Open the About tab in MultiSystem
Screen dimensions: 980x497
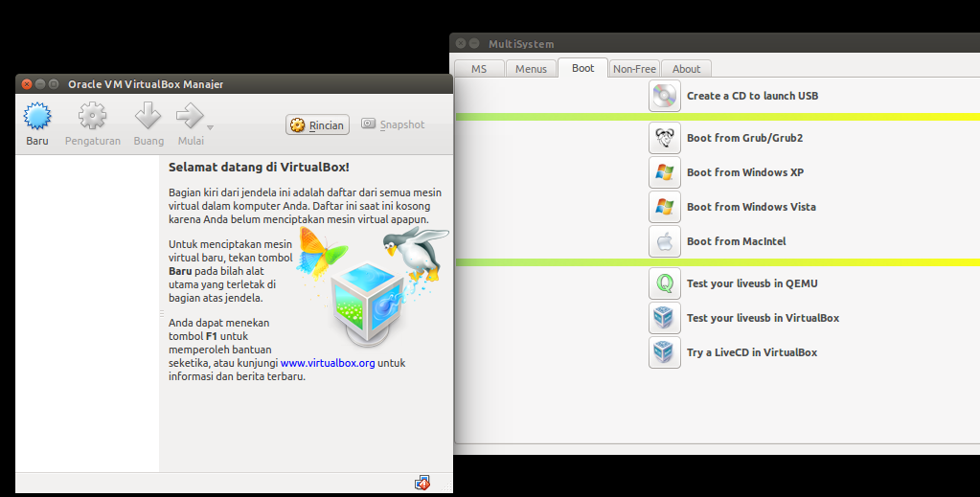pyautogui.click(x=686, y=69)
